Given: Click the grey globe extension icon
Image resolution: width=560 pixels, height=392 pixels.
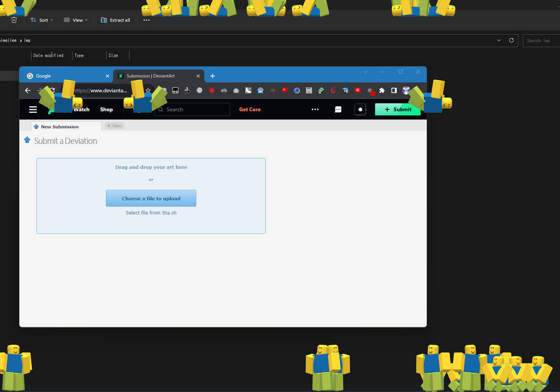Looking at the screenshot, I should pyautogui.click(x=200, y=90).
